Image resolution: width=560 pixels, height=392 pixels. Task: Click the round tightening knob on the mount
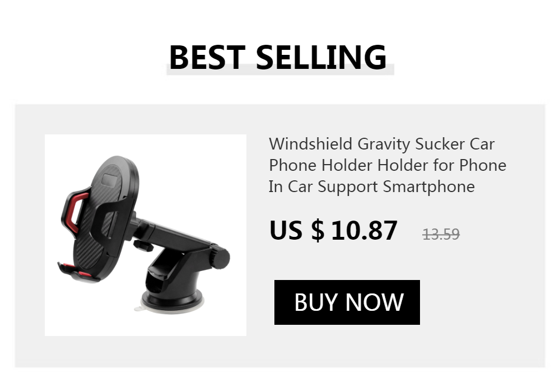click(x=220, y=258)
